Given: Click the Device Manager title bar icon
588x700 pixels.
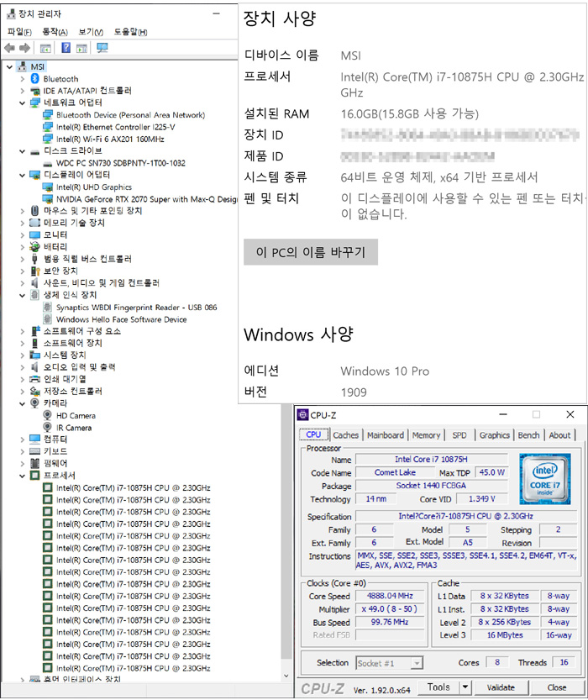Looking at the screenshot, I should 11,14.
